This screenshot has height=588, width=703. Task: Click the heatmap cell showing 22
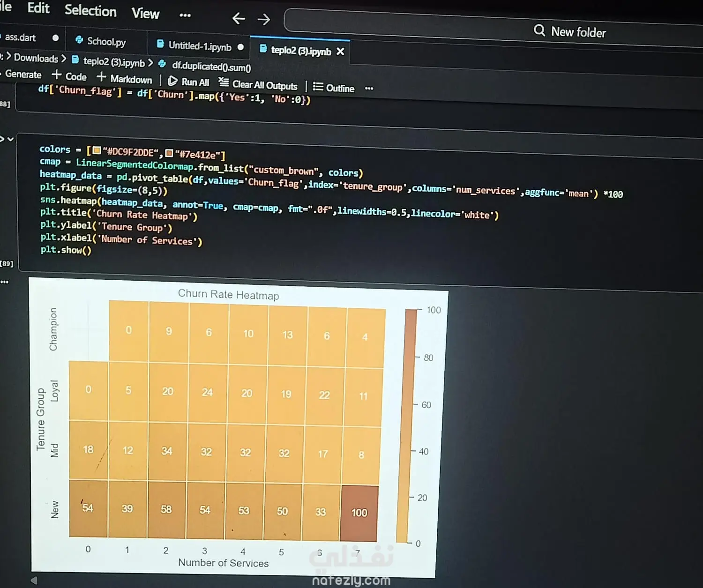[324, 395]
